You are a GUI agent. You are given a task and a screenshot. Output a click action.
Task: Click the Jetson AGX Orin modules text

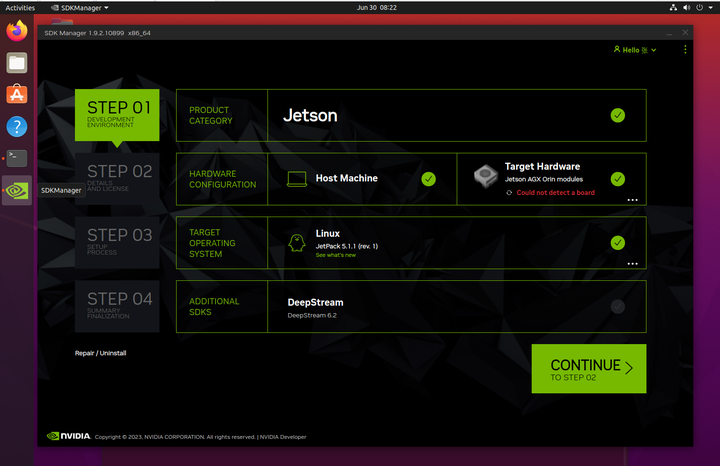tap(544, 179)
